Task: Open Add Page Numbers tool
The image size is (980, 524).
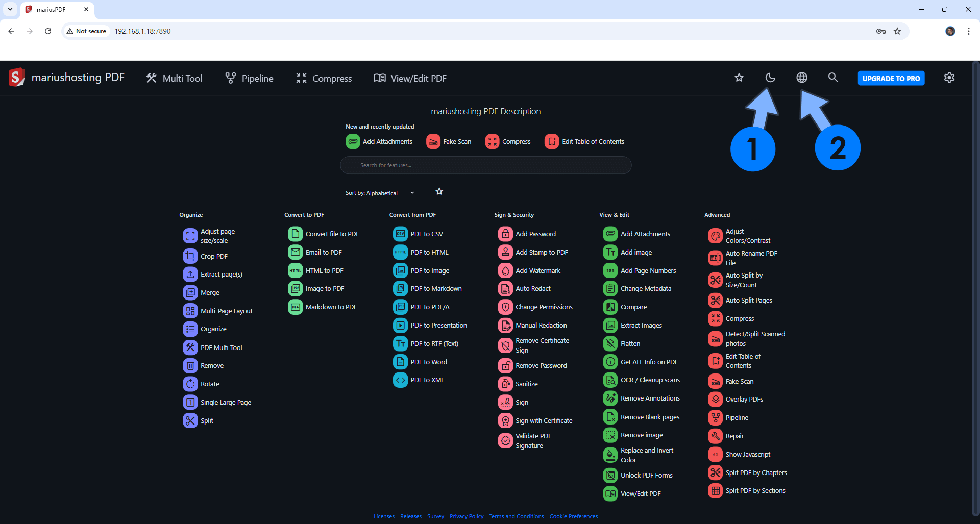Action: 640,270
